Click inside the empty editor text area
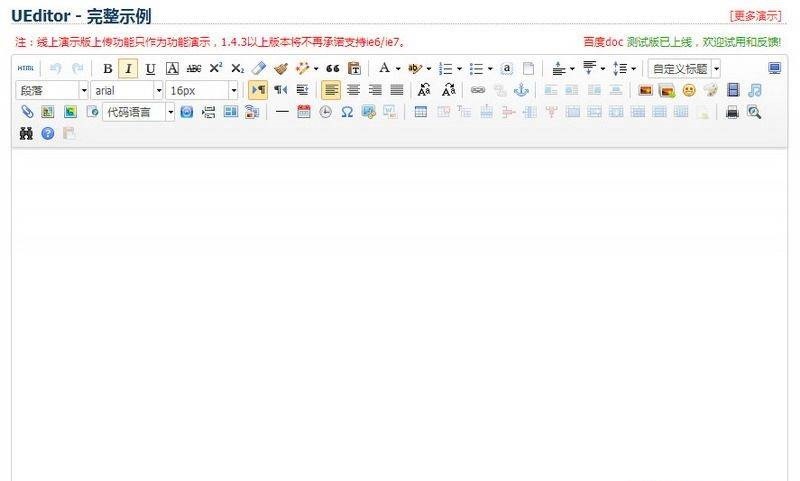Screen dimensions: 800x481 pyautogui.click(x=399, y=300)
